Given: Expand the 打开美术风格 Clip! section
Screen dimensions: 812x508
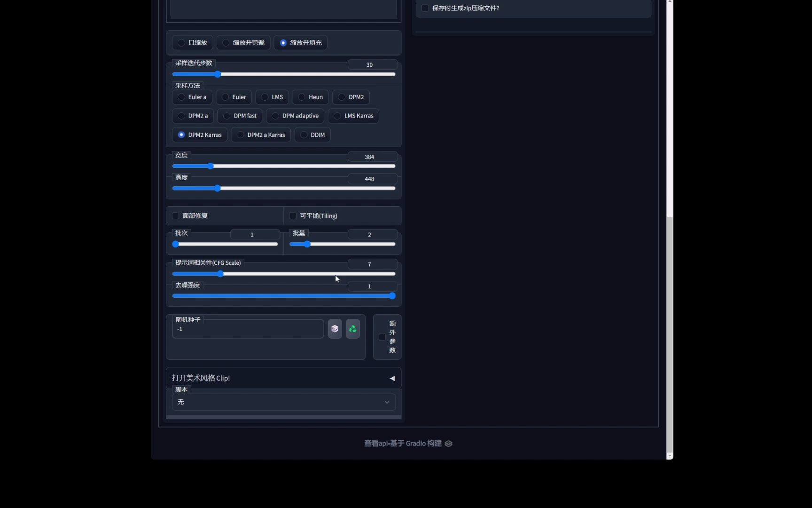Looking at the screenshot, I should click(284, 378).
